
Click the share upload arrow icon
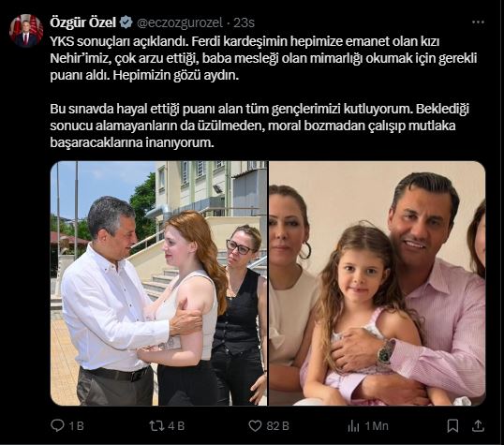click(478, 426)
